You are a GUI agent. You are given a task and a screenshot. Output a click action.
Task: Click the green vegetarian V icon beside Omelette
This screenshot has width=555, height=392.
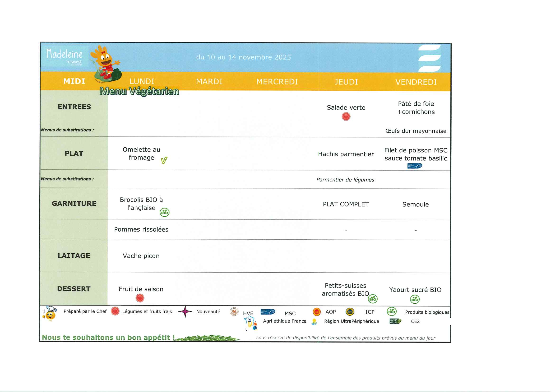[x=164, y=160]
